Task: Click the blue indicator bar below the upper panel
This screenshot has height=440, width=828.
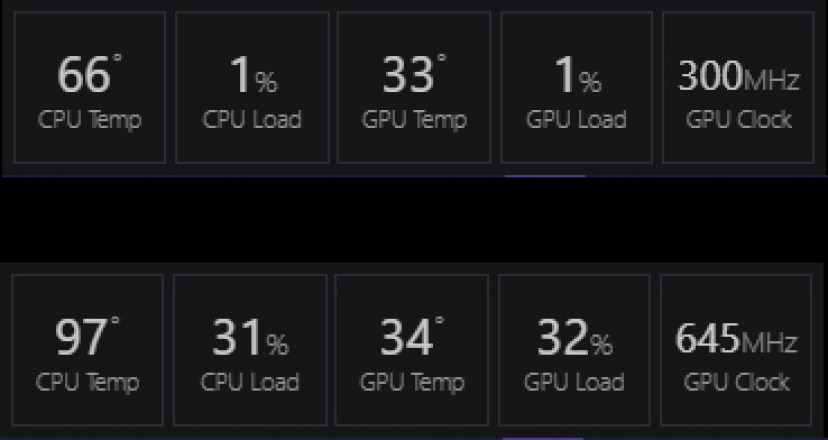Action: click(x=545, y=175)
